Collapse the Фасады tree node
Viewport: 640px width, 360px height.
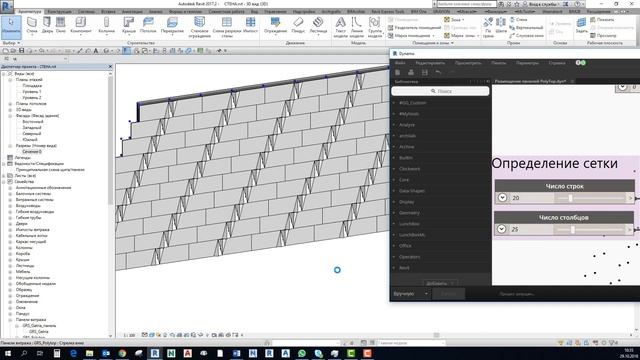10,116
